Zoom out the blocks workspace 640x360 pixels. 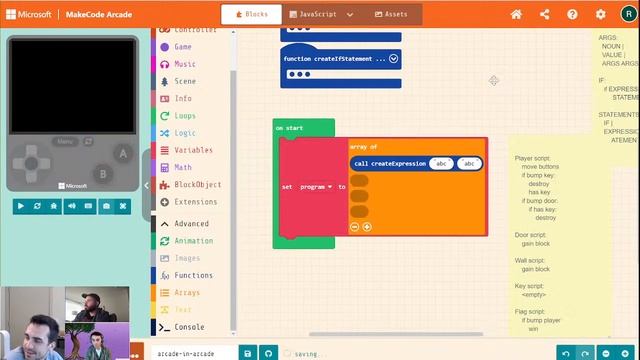pyautogui.click(x=606, y=353)
